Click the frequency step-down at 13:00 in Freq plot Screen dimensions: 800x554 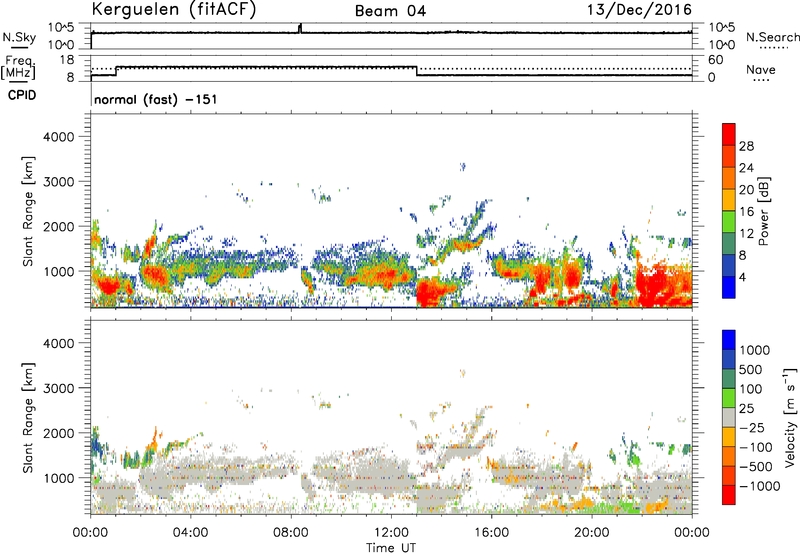click(417, 71)
